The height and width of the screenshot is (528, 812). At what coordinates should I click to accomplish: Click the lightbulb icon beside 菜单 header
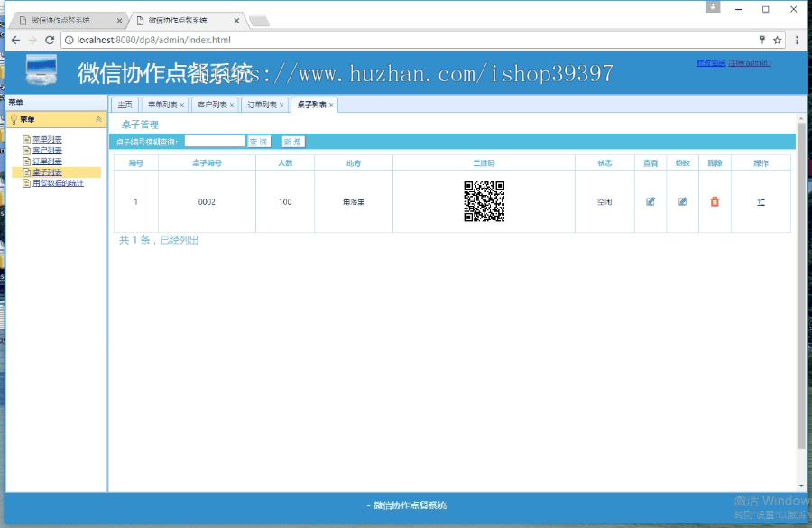pos(14,120)
